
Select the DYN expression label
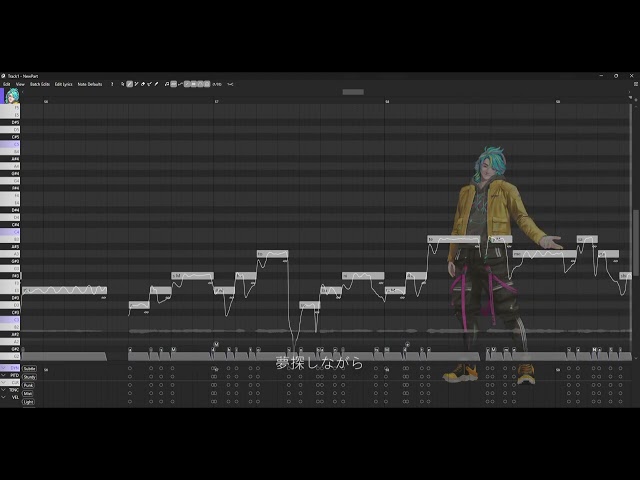tap(15, 368)
